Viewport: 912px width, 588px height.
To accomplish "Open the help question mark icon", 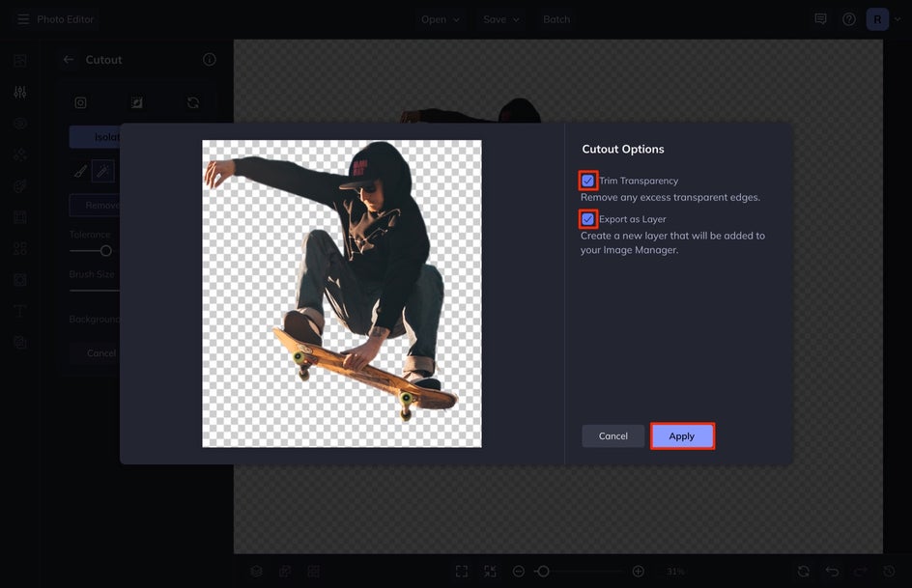I will [x=849, y=19].
